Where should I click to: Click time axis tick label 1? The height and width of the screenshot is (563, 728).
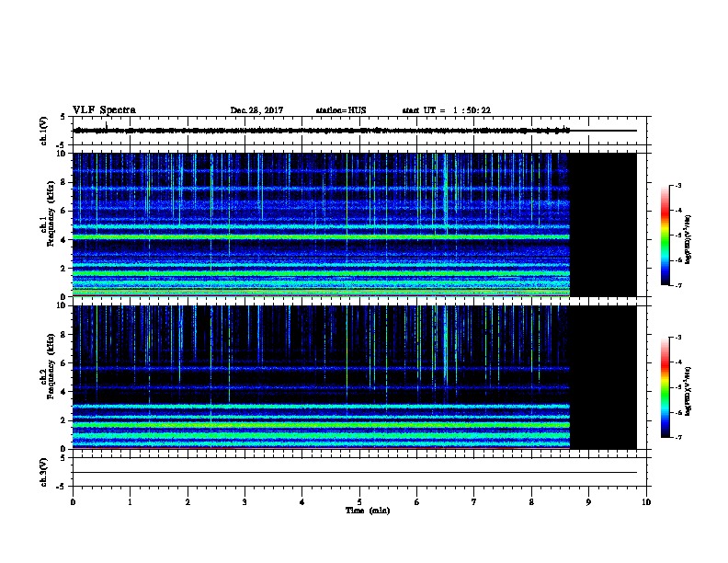[x=130, y=502]
